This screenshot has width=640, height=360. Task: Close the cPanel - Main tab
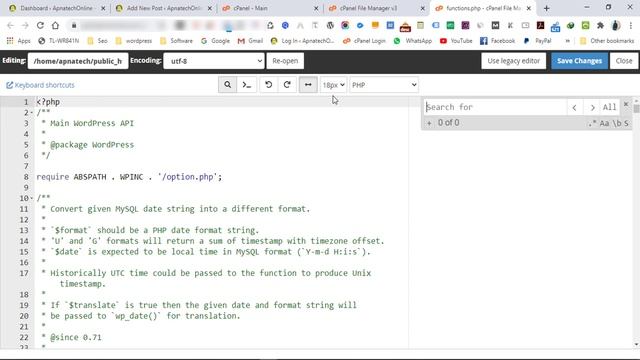(316, 8)
